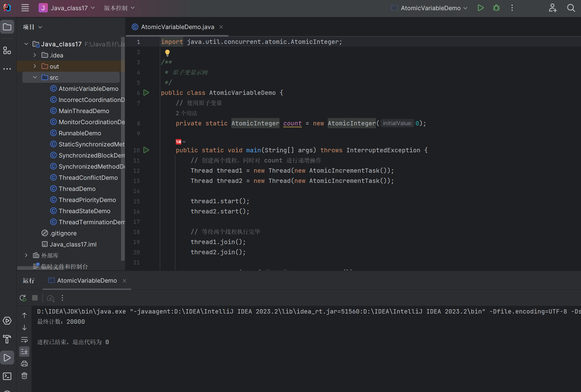Image resolution: width=581 pixels, height=392 pixels.
Task: Open the AtomicVariableDemo run configuration dropdown
Action: 429,8
